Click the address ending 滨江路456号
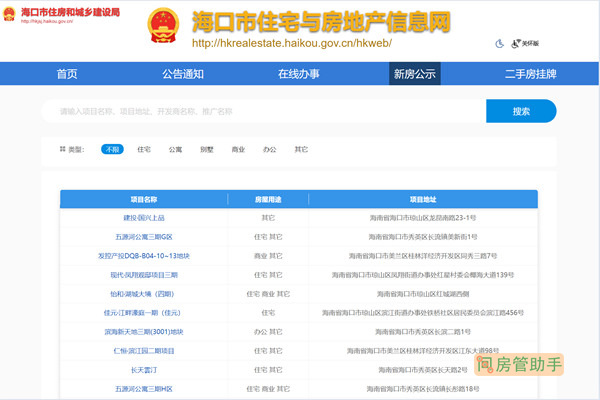Image resolution: width=600 pixels, height=400 pixels. point(423,313)
